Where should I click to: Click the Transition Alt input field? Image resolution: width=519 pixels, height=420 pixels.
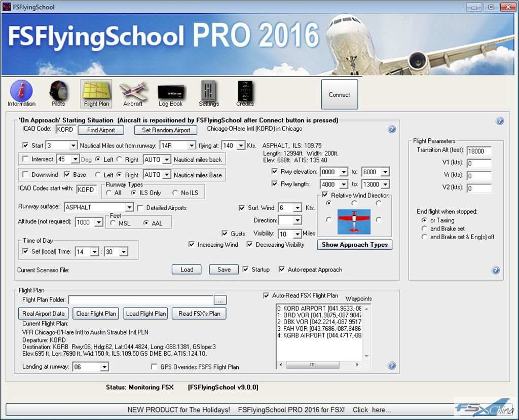[478, 151]
